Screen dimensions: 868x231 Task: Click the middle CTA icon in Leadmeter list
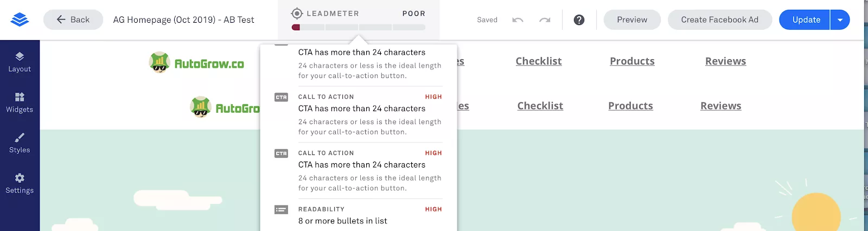[x=281, y=97]
